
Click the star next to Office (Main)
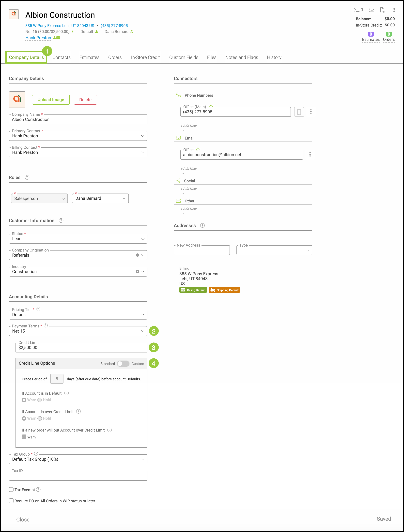pos(211,107)
